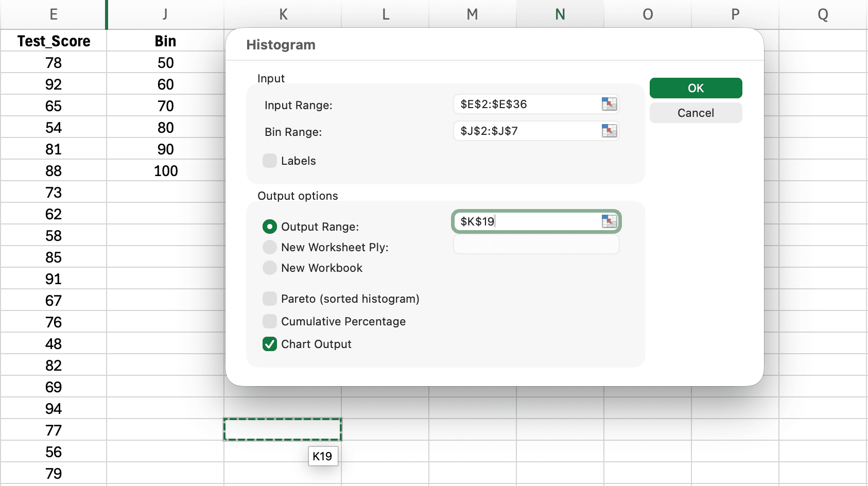
Task: Select the New Worksheet Ply radio button
Action: 269,247
